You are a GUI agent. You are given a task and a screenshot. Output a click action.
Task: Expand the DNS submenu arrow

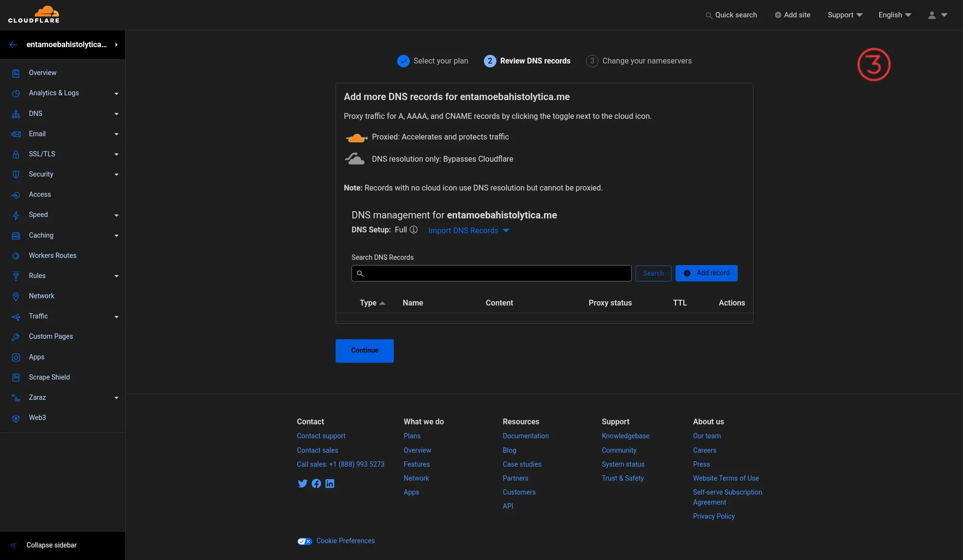117,114
